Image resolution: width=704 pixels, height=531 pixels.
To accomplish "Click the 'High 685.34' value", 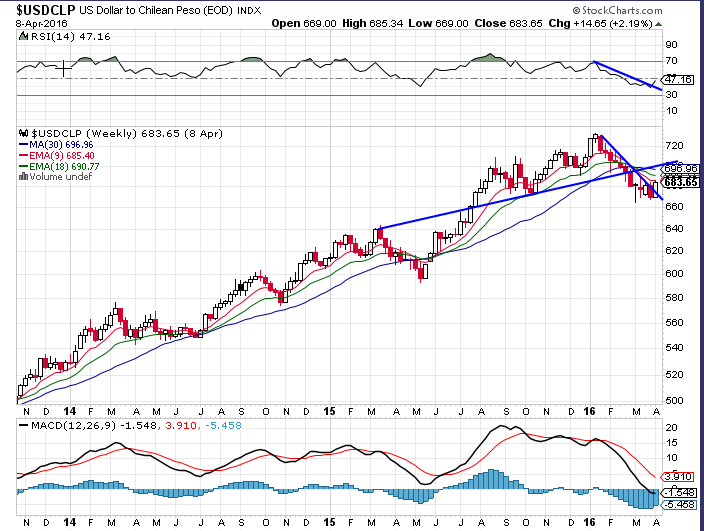I will tap(372, 23).
